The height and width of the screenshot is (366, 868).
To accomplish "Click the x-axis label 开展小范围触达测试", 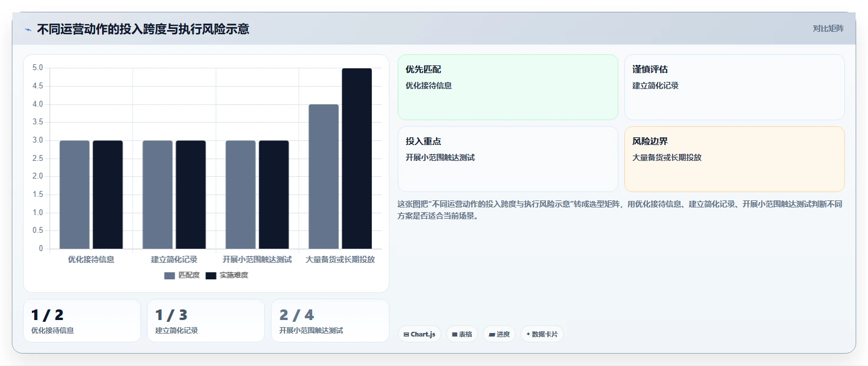I will coord(257,259).
